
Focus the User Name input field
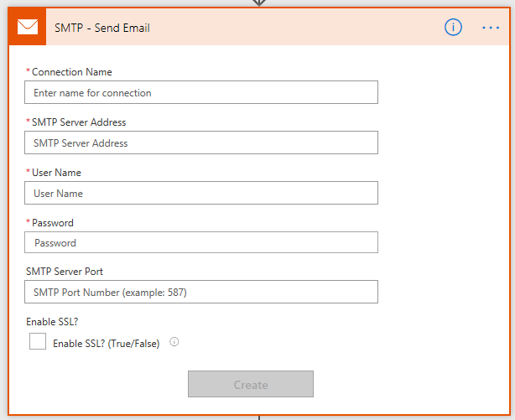coord(201,193)
